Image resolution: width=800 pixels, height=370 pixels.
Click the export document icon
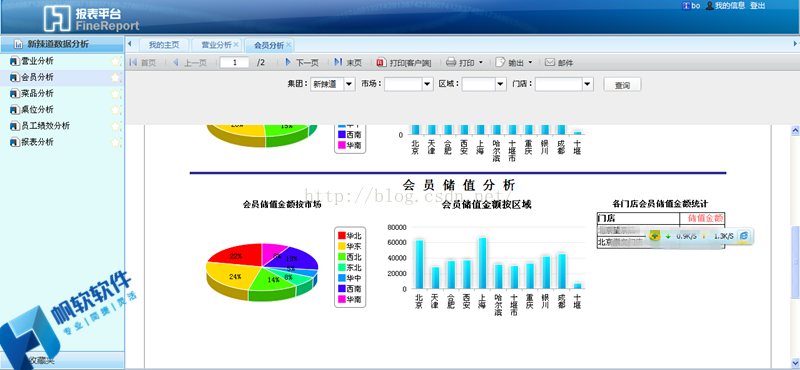pyautogui.click(x=500, y=62)
